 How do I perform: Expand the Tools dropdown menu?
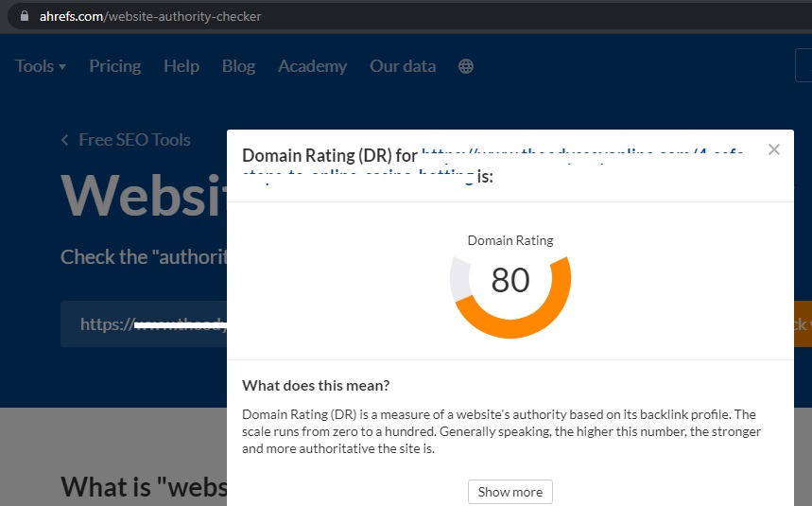pos(41,66)
